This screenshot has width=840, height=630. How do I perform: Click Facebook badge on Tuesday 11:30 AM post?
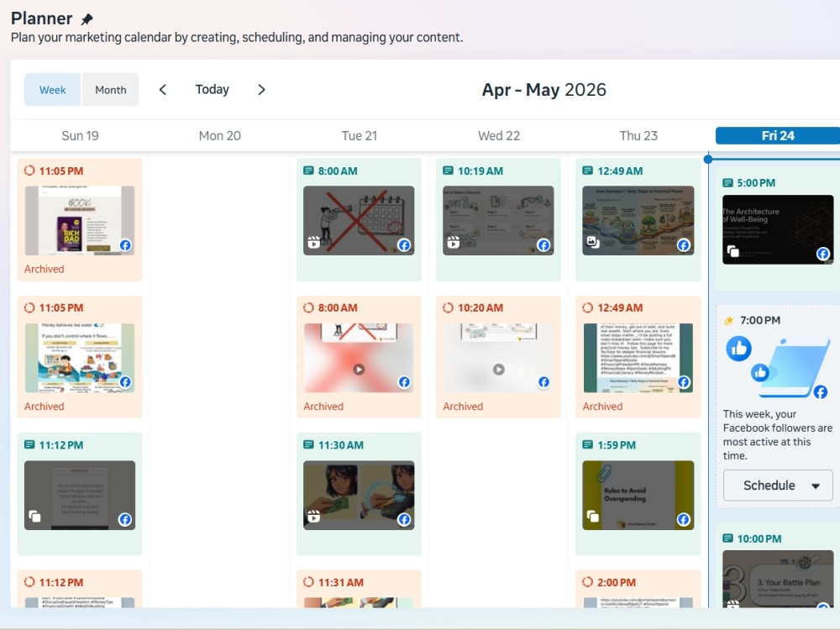(404, 520)
